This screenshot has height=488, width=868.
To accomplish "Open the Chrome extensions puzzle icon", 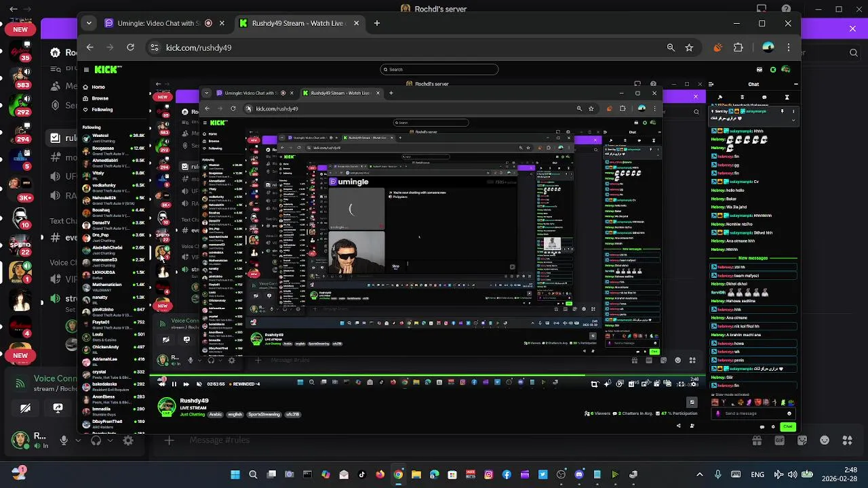I will coord(738,47).
